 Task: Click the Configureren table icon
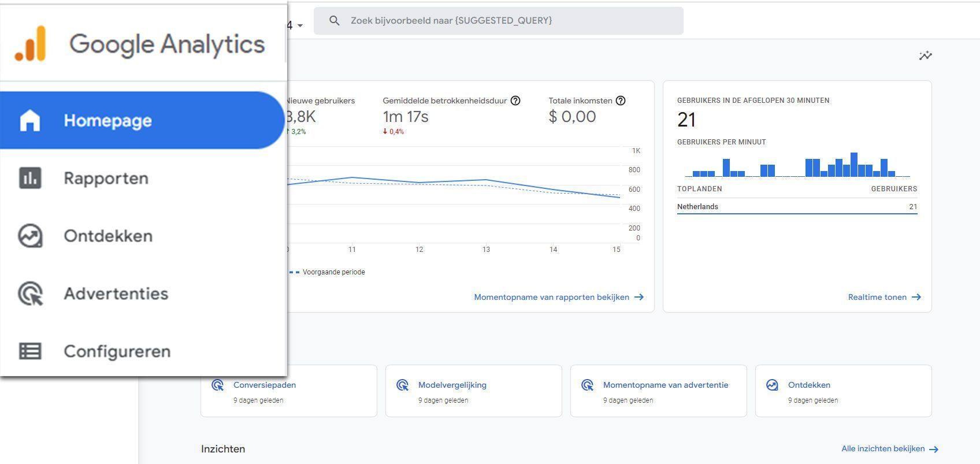pyautogui.click(x=30, y=351)
